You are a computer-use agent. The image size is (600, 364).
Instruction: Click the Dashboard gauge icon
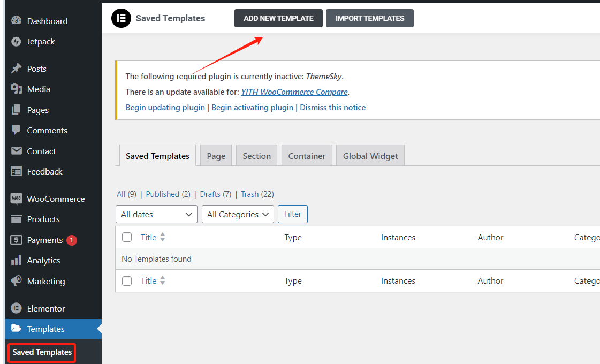[x=16, y=21]
